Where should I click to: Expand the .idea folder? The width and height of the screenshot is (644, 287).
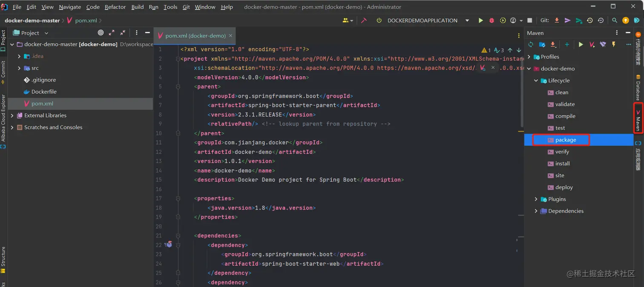19,56
